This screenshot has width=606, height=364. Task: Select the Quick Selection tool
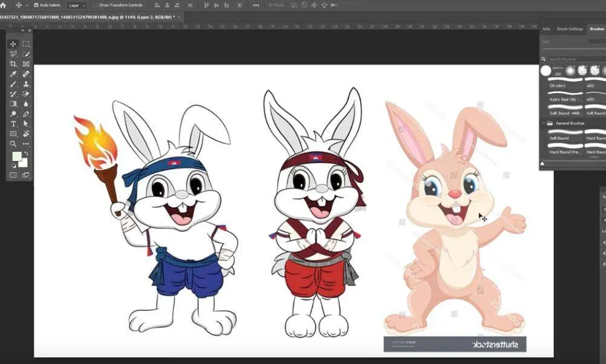point(26,54)
